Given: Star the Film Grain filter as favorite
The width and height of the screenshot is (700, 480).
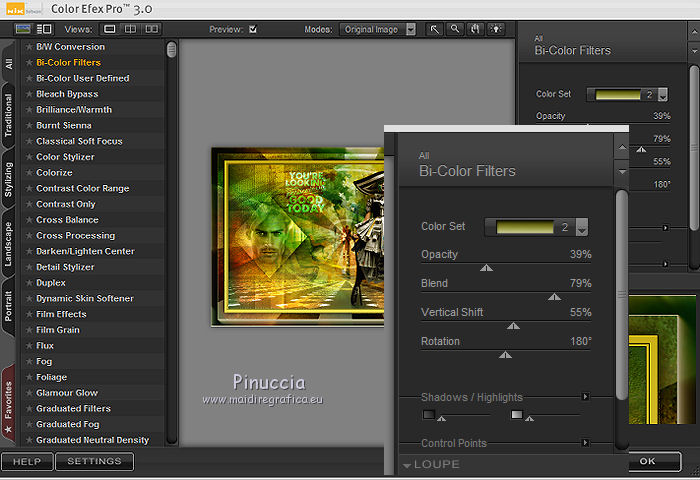Looking at the screenshot, I should 28,330.
